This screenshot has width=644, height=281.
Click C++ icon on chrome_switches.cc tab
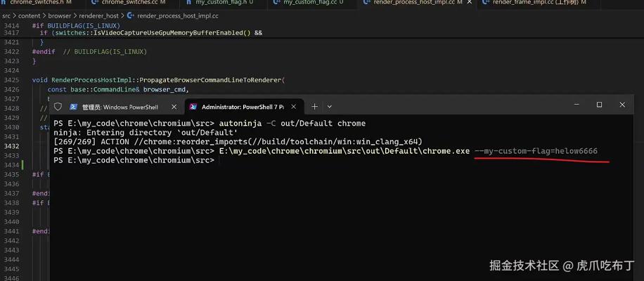pos(96,3)
